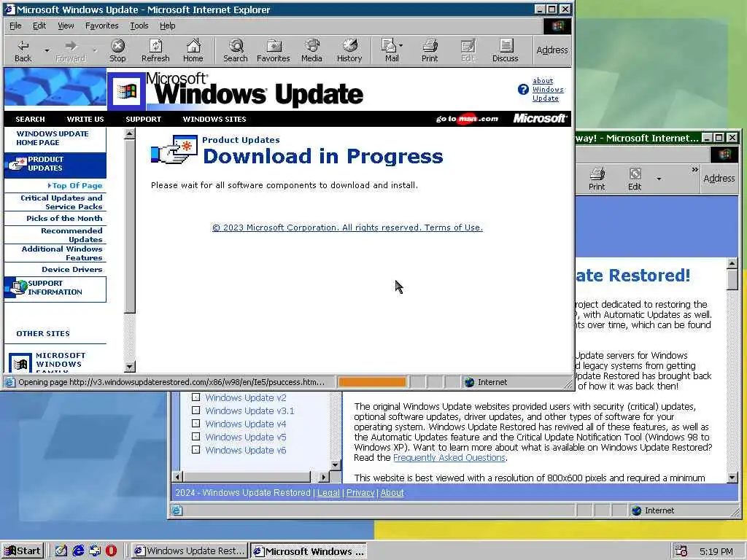Click WINDOWS SITES in the black nav bar
The image size is (747, 560).
(x=214, y=119)
